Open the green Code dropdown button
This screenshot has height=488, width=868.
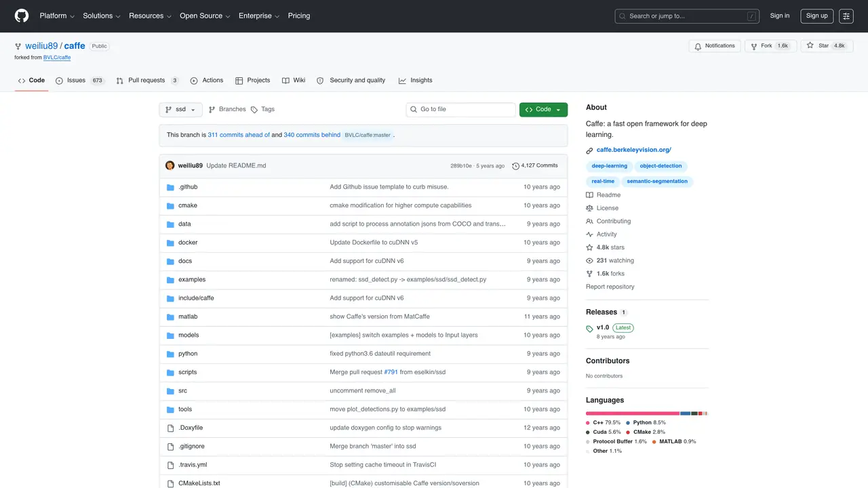(x=543, y=110)
